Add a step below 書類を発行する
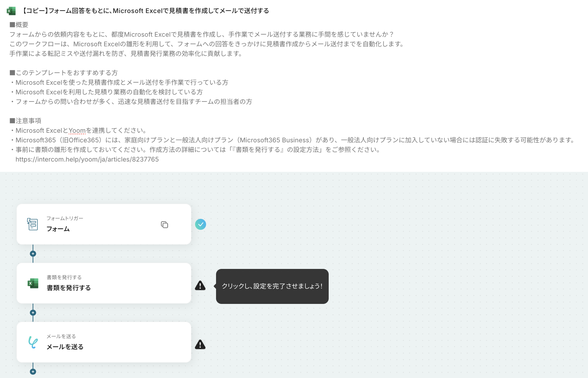 pyautogui.click(x=33, y=313)
